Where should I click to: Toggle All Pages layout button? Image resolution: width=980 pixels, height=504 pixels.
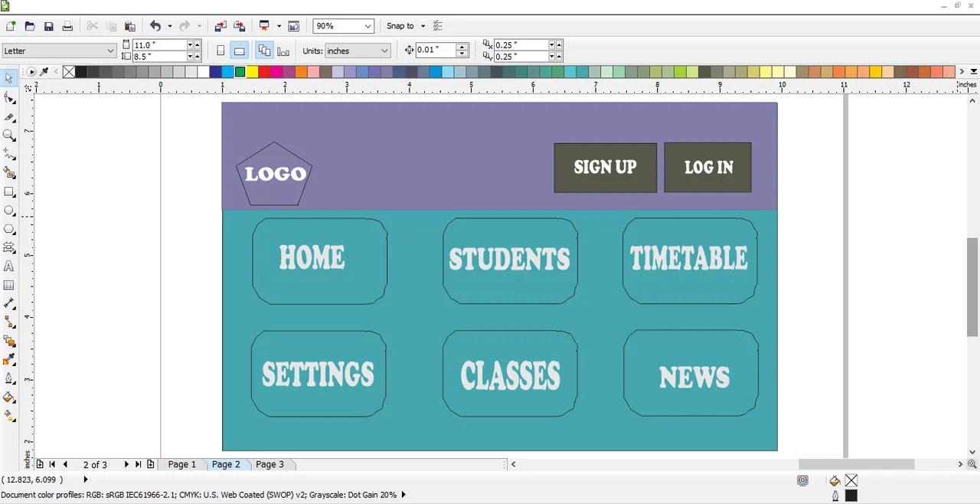(x=265, y=51)
